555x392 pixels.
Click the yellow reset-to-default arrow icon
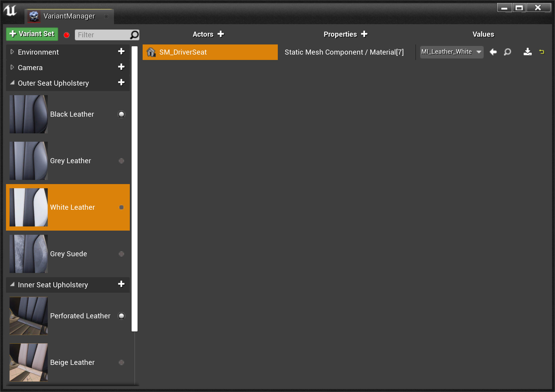tap(542, 52)
